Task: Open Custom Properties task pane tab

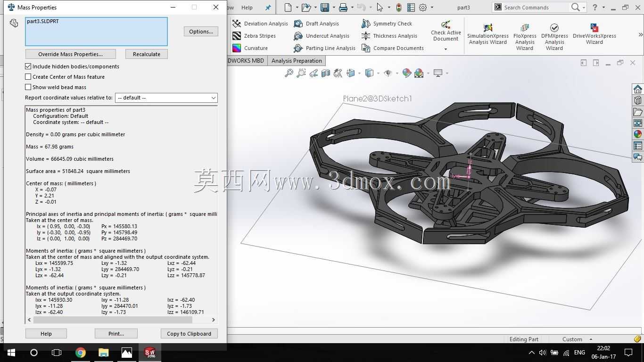Action: (638, 146)
